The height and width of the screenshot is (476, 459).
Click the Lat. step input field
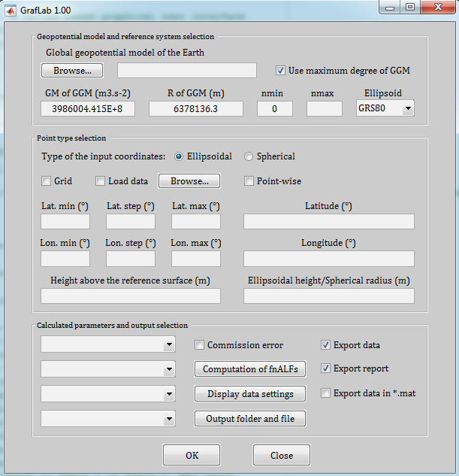pos(131,221)
